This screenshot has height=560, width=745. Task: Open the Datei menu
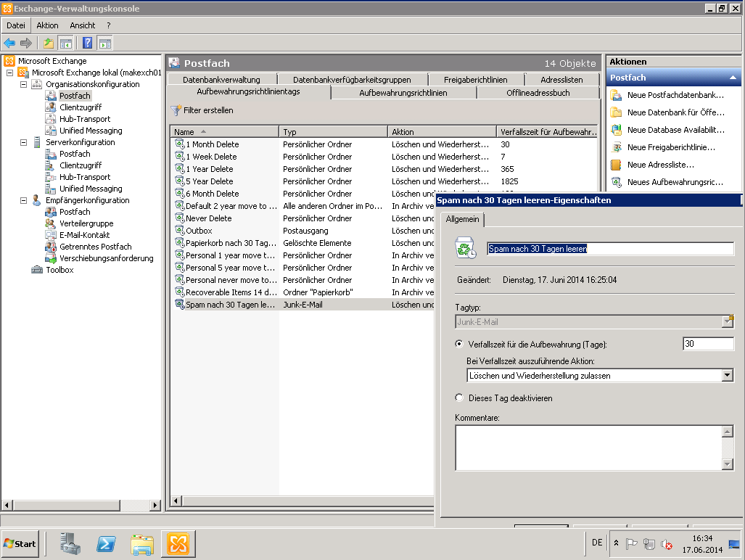coord(16,25)
